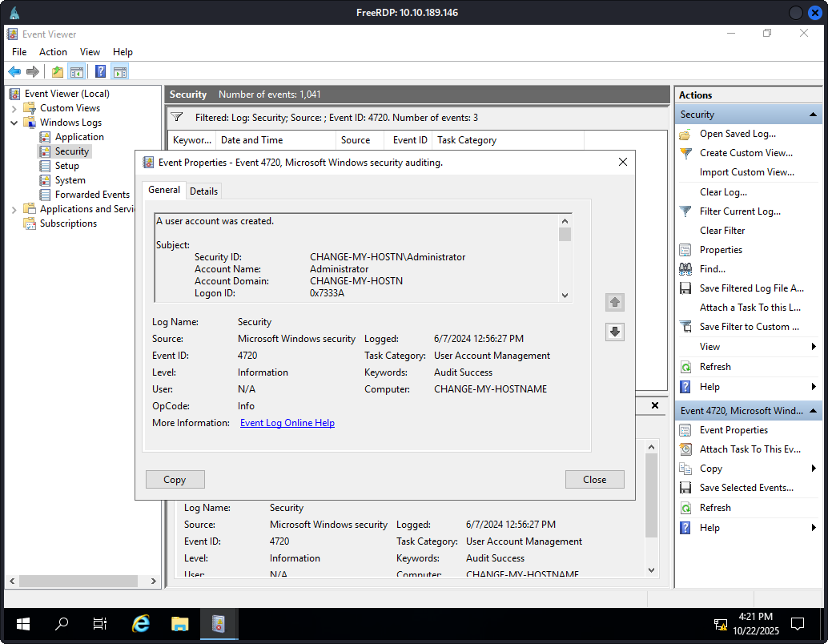Viewport: 828px width, 644px height.
Task: Toggle the Show/Hide Action Pane icon
Action: pyautogui.click(x=120, y=71)
